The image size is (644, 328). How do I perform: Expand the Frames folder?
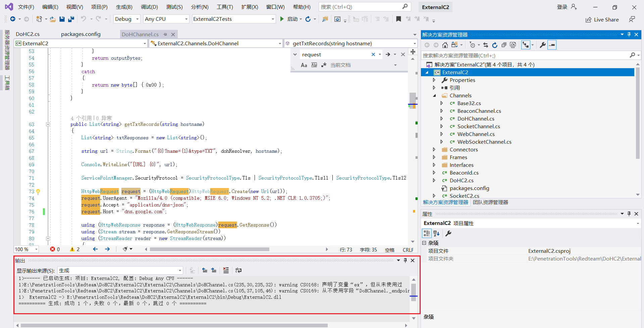[x=434, y=157]
